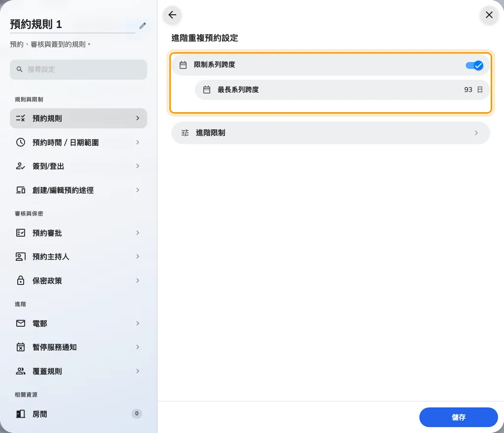Open 進階限制 via its right chevron
Viewport: 504px width, 433px height.
tap(476, 133)
